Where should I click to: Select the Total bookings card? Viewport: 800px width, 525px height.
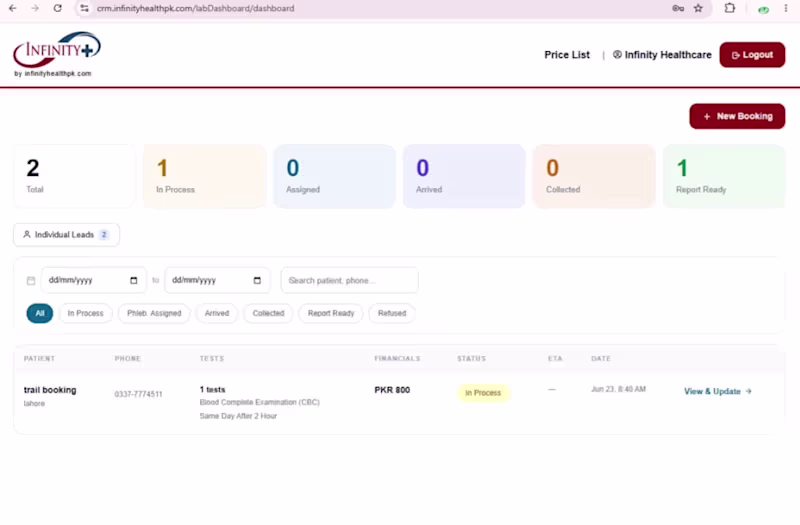(x=74, y=176)
